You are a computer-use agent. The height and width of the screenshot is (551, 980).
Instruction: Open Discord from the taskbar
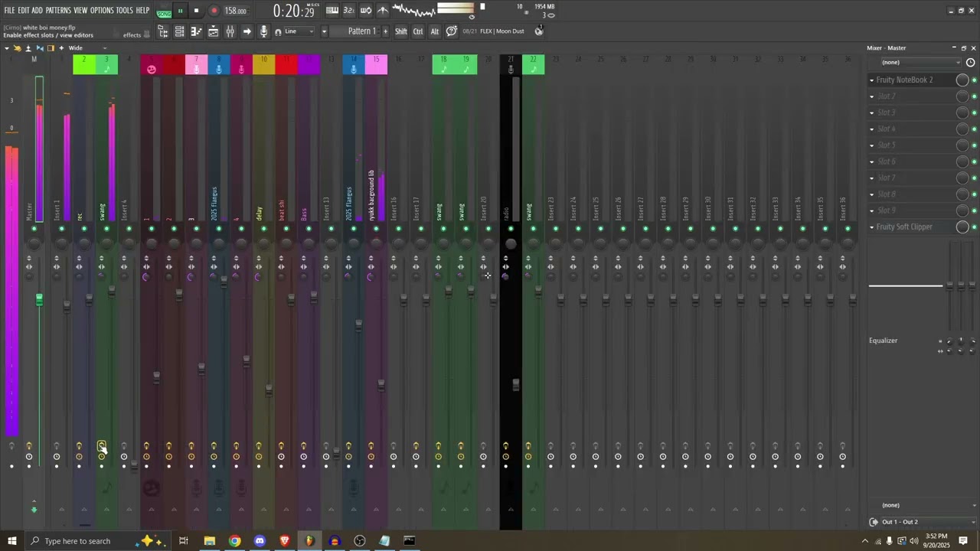pos(260,541)
